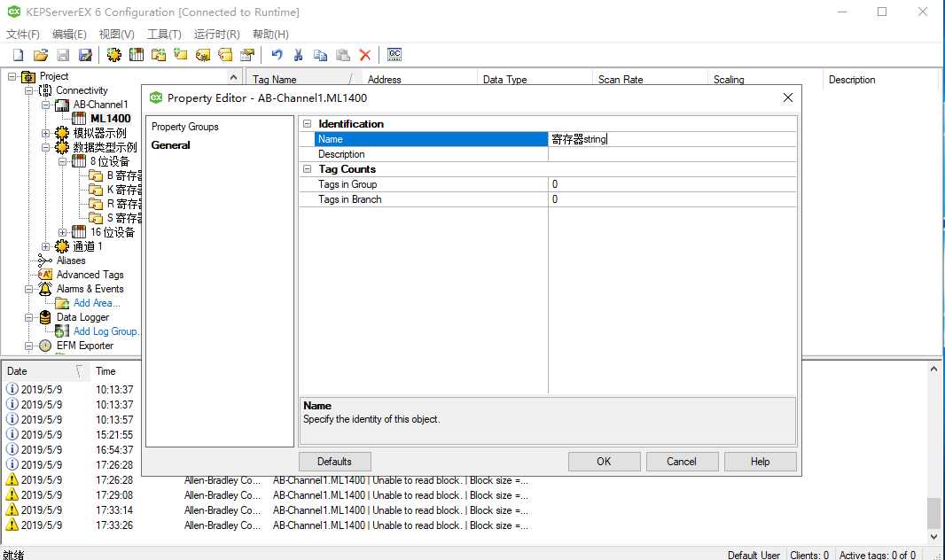Click the Advanced Tags icon in tree
Viewport: 945px width, 560px height.
[45, 275]
